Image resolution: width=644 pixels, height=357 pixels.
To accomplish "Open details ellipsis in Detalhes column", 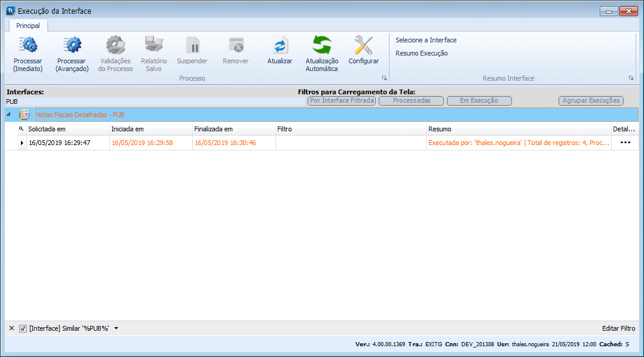I will 625,143.
